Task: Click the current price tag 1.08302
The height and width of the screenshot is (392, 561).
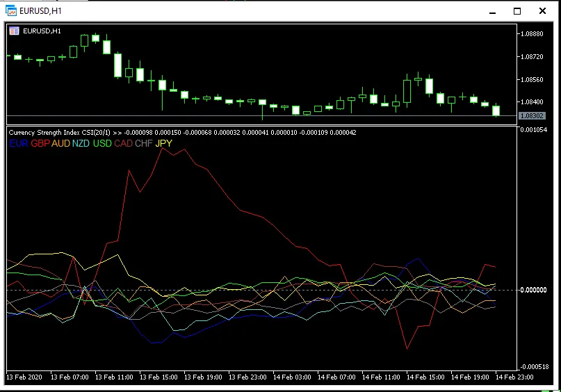Action: point(532,115)
